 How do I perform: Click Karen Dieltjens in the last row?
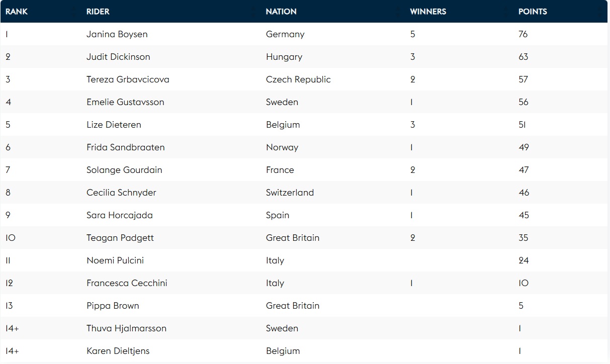(118, 351)
